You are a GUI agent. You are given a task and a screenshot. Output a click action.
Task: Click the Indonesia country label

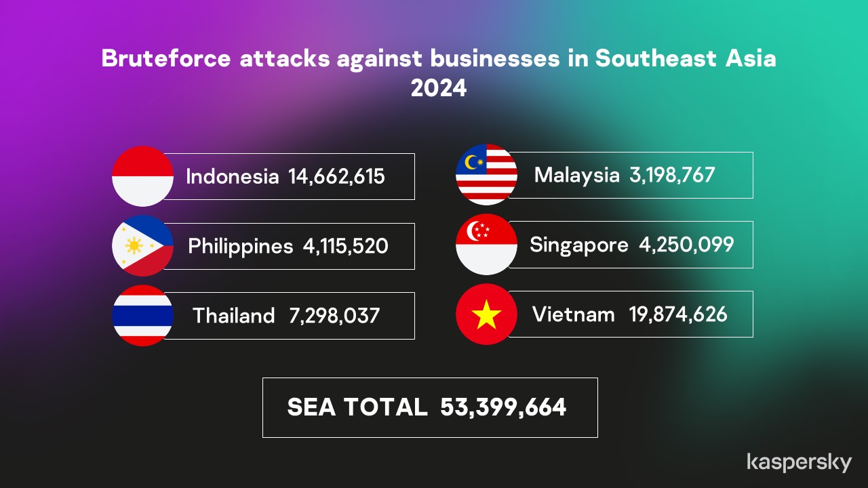[x=232, y=177]
